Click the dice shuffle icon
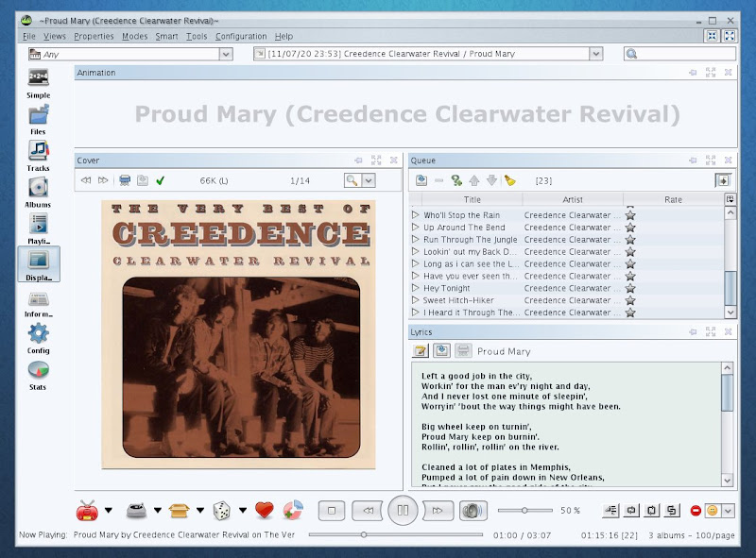Viewport: 756px width, 558px height. pyautogui.click(x=221, y=510)
